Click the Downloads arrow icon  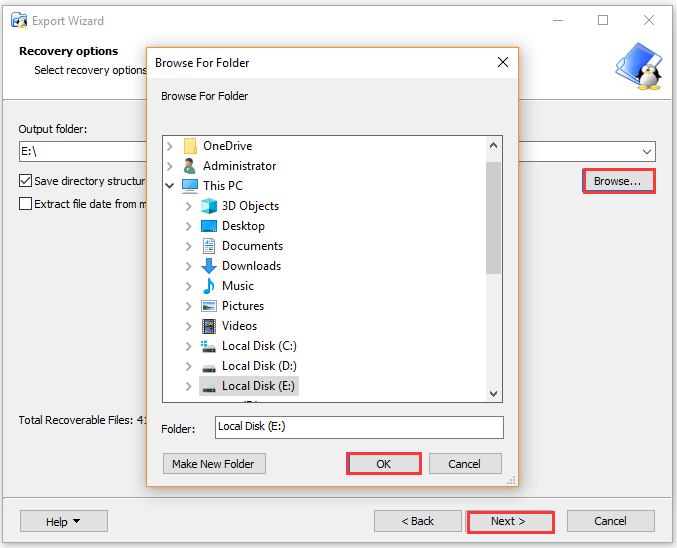[209, 266]
